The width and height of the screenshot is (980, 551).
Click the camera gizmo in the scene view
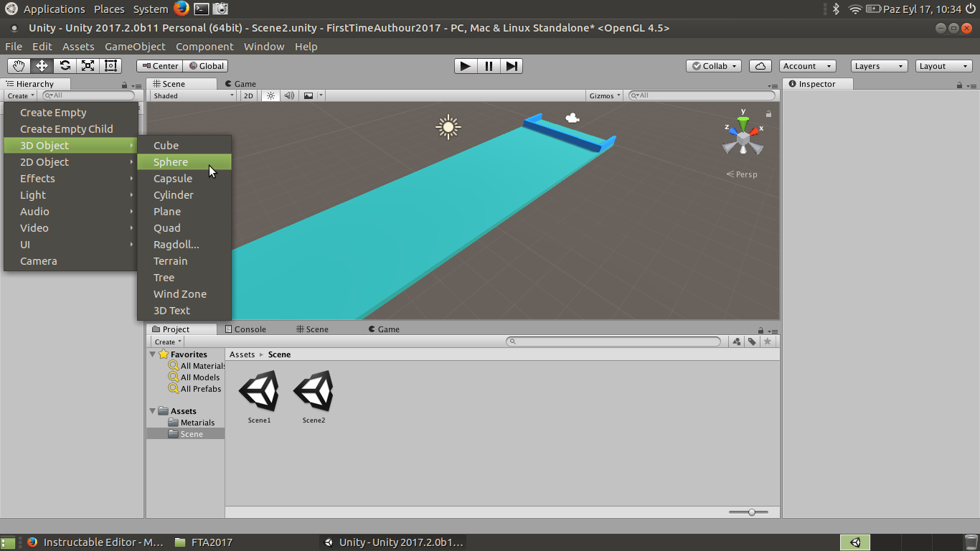[x=572, y=118]
